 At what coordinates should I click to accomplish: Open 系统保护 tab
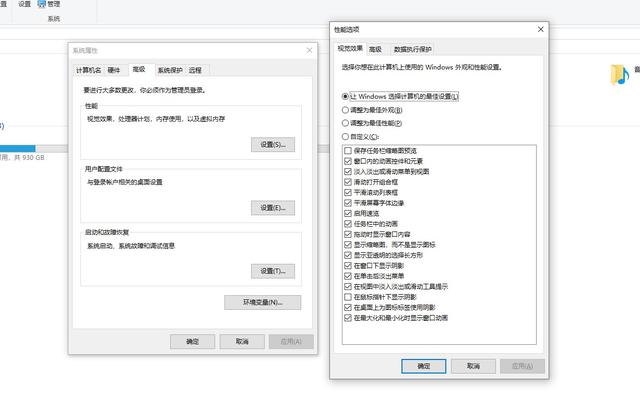(170, 70)
